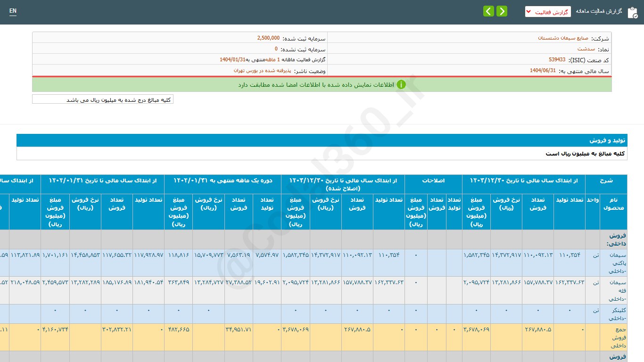Click the green left arrow button
Screen dimensions: 644x362
click(x=488, y=11)
